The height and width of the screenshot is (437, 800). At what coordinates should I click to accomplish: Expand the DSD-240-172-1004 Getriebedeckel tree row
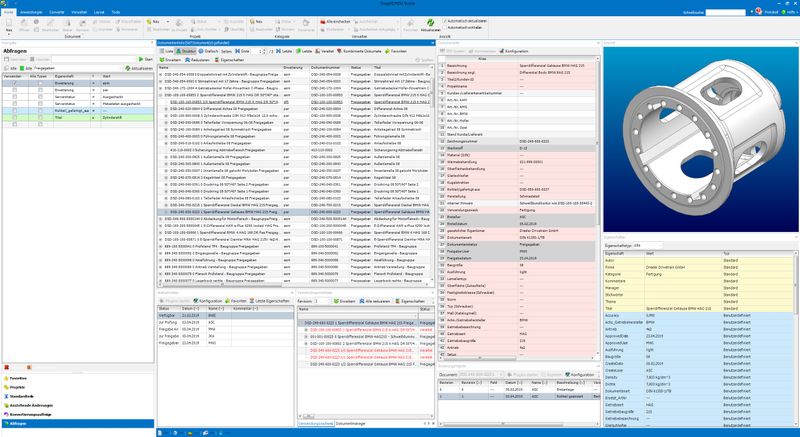coord(161,88)
